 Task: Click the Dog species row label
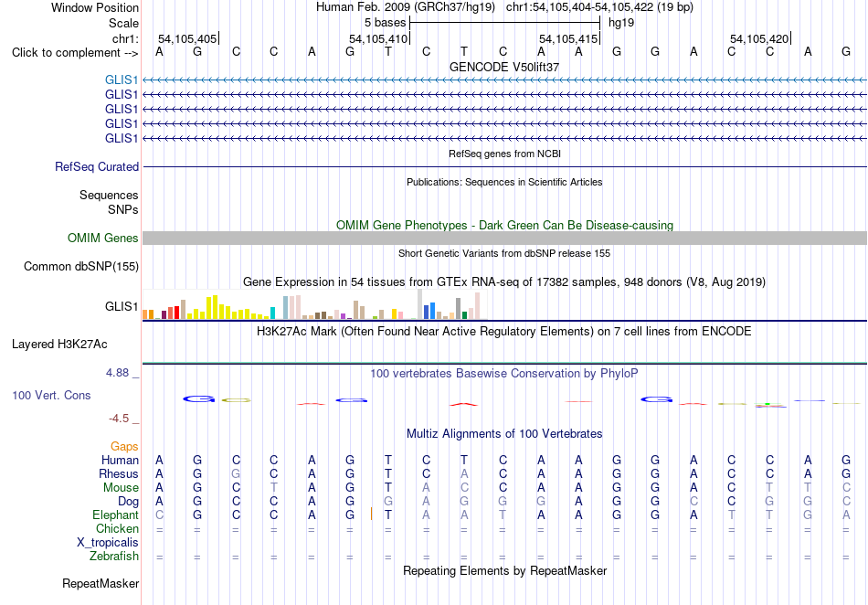click(129, 502)
